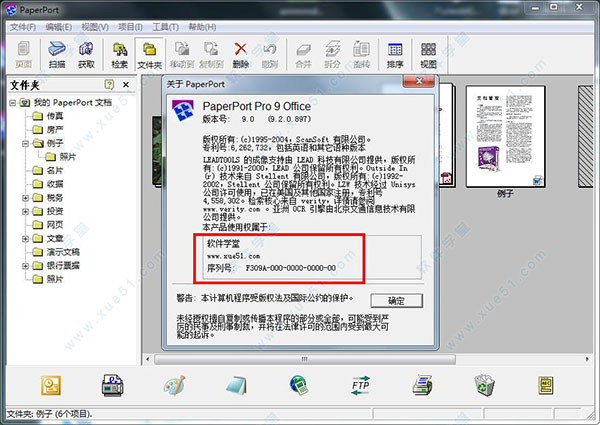Viewport: 600px width, 425px height.
Task: Click the horizontal scrollbar thumb
Action: 305,359
